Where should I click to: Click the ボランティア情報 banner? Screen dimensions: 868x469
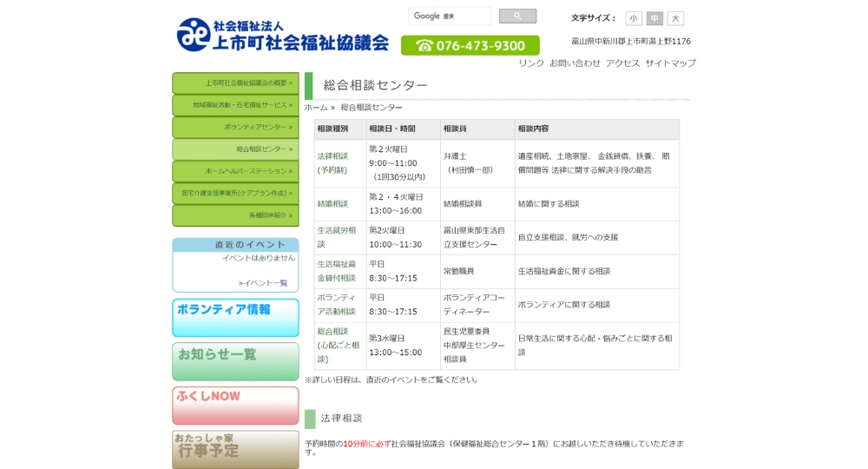235,318
